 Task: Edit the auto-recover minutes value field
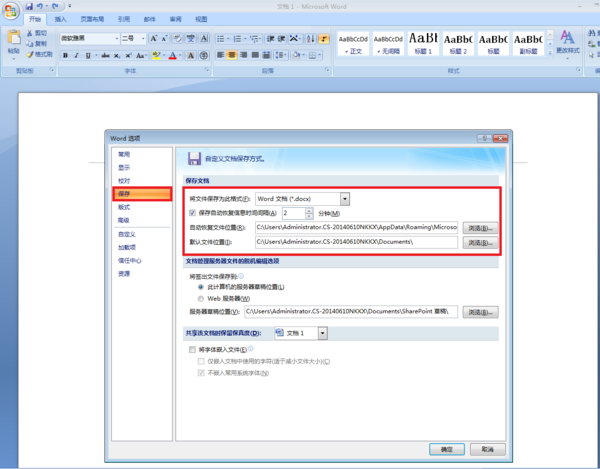[x=294, y=213]
